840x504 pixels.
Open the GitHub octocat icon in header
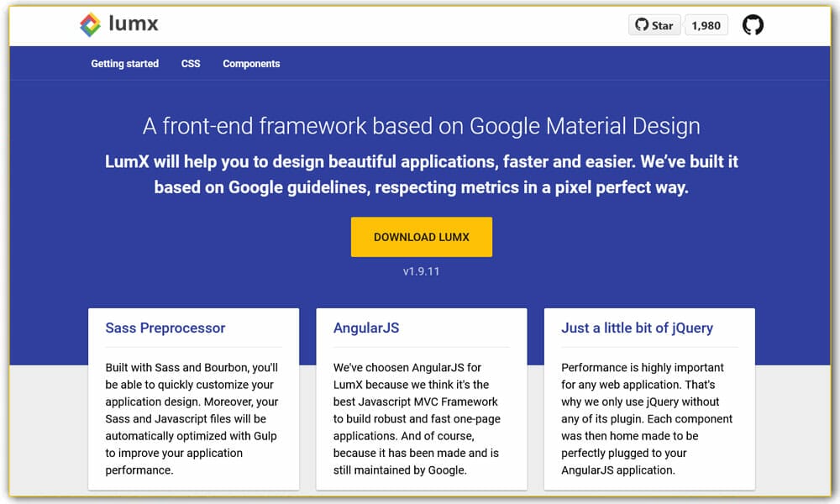click(x=753, y=25)
